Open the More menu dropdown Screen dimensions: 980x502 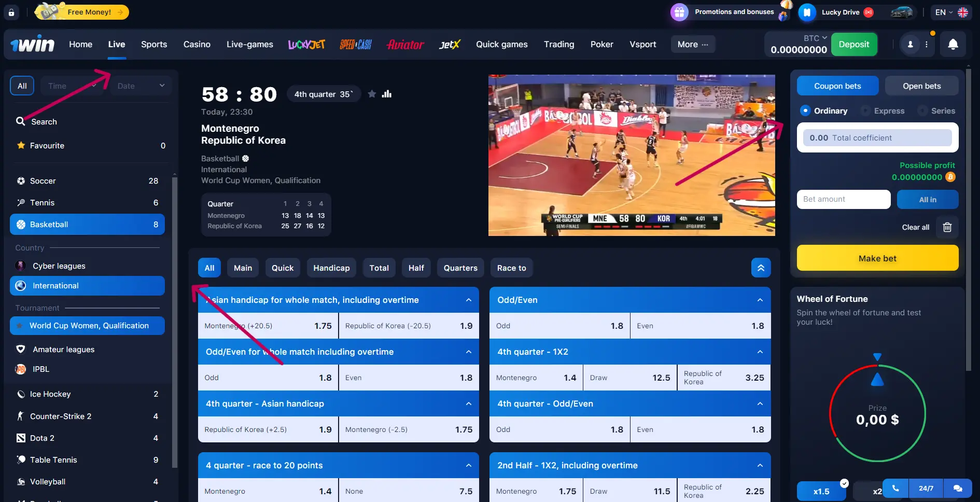(693, 45)
